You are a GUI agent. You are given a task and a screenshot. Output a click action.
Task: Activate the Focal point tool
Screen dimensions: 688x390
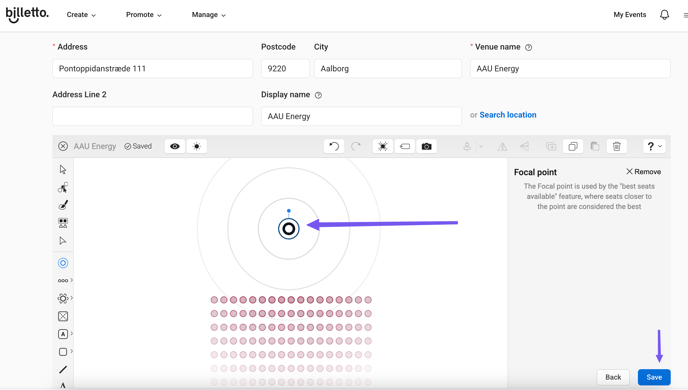[x=63, y=263]
